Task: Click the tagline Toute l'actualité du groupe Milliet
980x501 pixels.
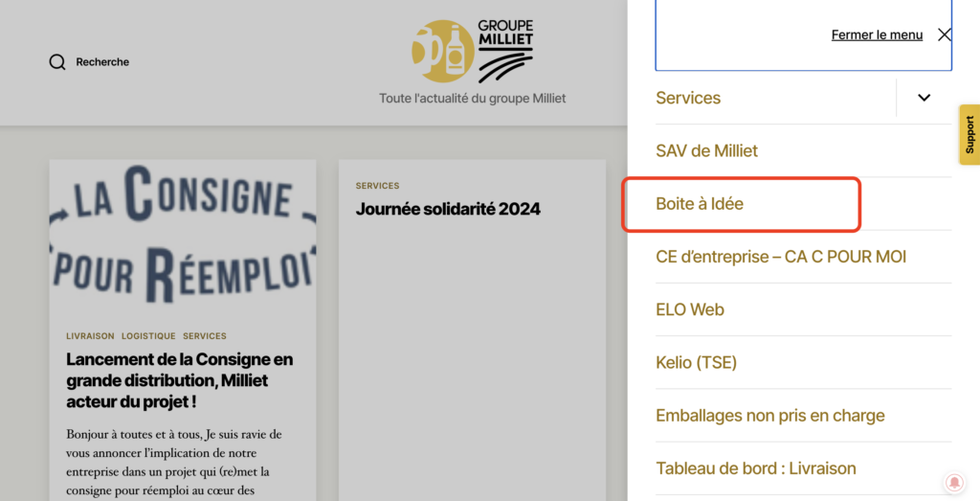Action: click(x=473, y=99)
